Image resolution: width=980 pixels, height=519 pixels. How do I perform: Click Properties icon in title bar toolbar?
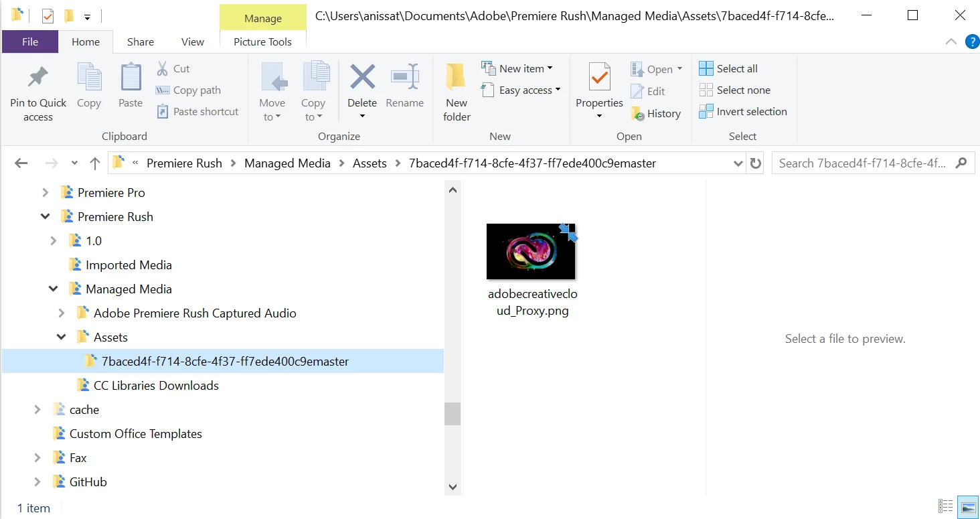click(x=48, y=15)
